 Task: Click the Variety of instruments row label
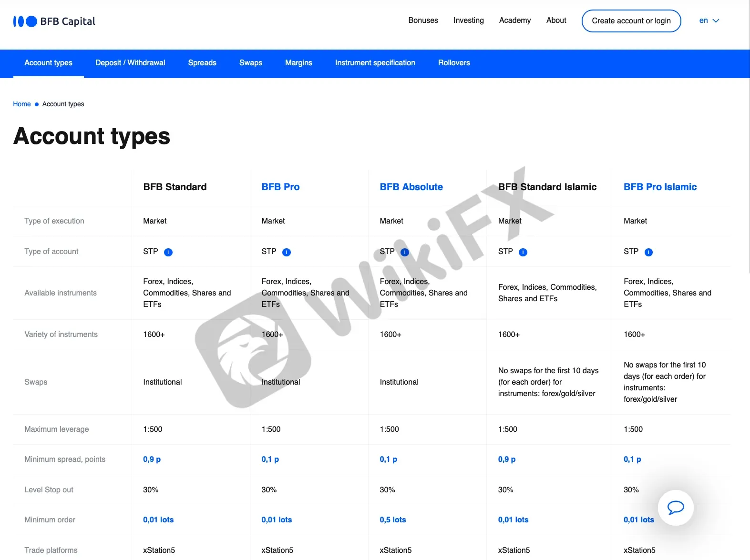61,335
